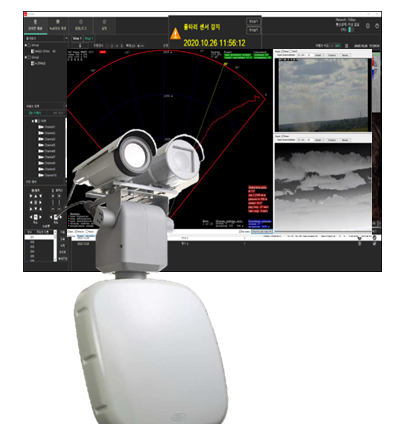Click the PTZ left arrow control
The image size is (417, 424).
(31, 202)
